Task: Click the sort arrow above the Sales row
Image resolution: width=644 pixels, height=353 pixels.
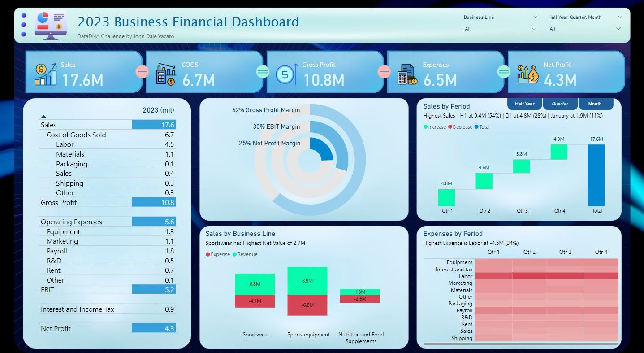Action: [43, 116]
